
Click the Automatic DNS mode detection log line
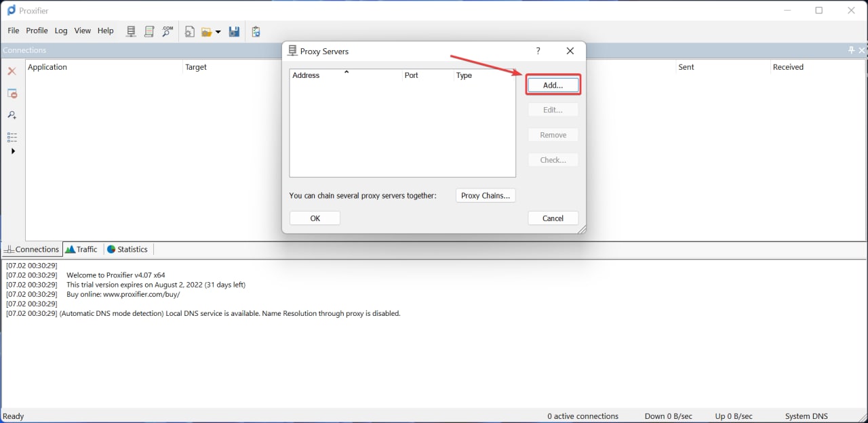[231, 313]
